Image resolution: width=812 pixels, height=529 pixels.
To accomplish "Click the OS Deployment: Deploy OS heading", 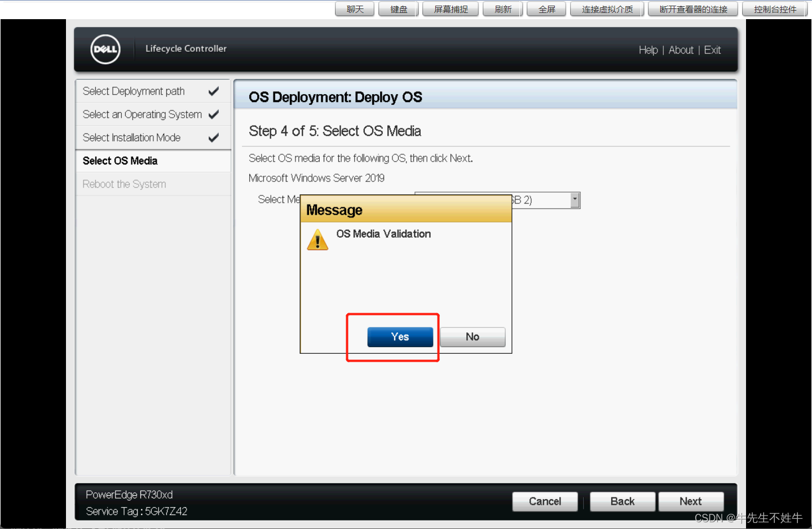I will coord(336,97).
